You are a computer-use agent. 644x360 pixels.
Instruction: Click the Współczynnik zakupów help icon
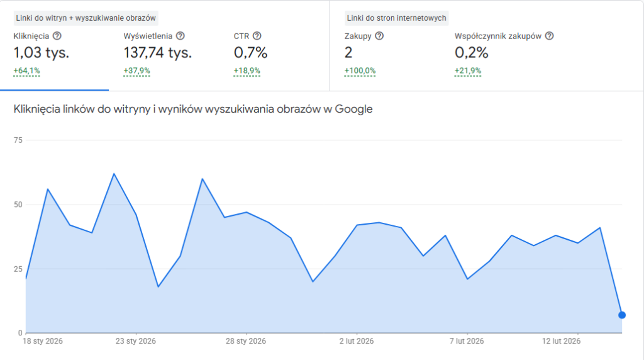point(549,37)
